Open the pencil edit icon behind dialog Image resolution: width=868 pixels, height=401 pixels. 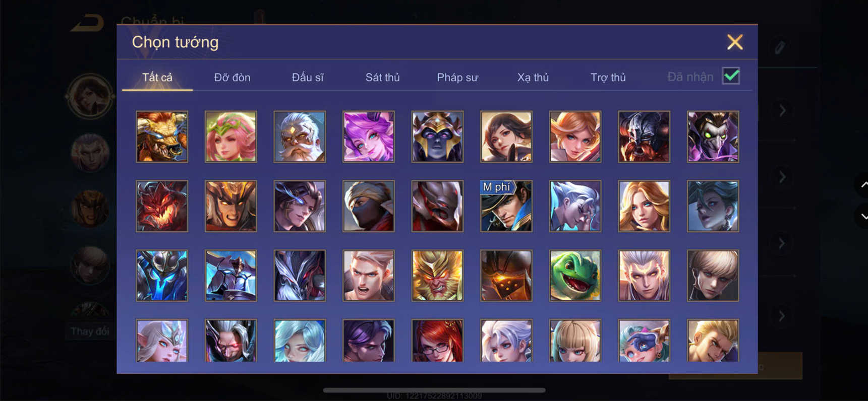[x=780, y=47]
